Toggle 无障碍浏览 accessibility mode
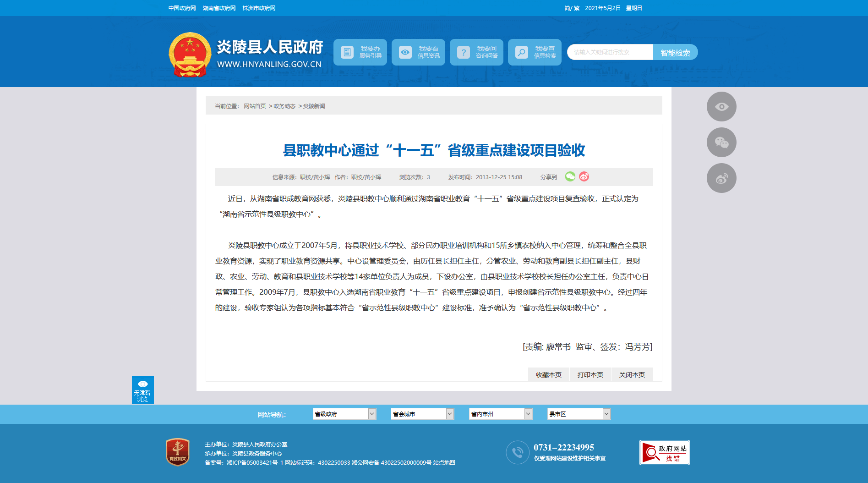This screenshot has width=868, height=483. pyautogui.click(x=142, y=390)
